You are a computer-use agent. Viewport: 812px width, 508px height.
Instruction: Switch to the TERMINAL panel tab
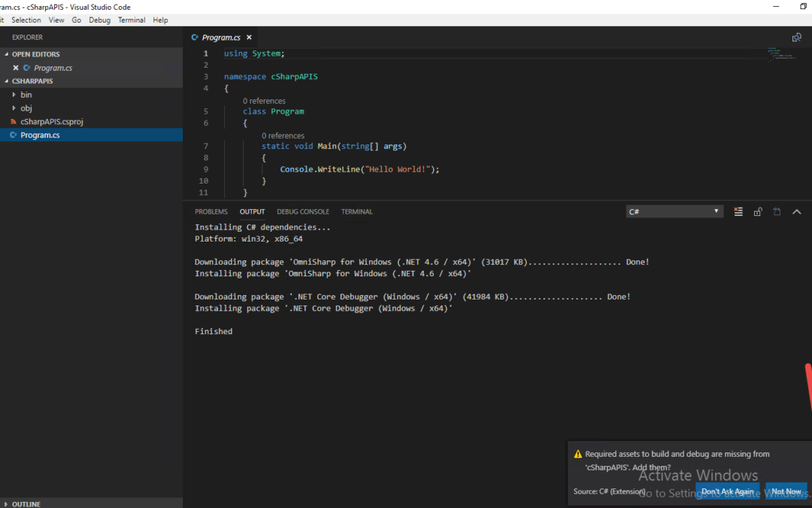[x=357, y=211]
